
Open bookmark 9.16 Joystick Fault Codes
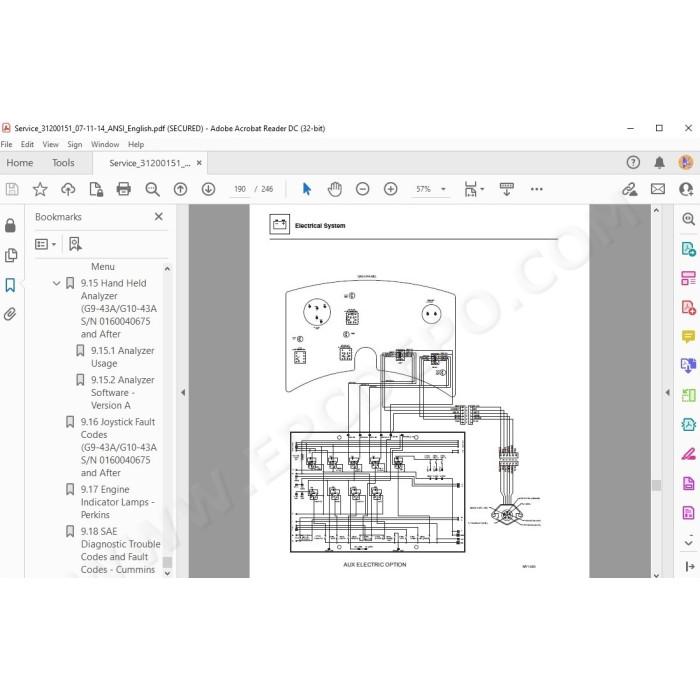click(x=118, y=447)
